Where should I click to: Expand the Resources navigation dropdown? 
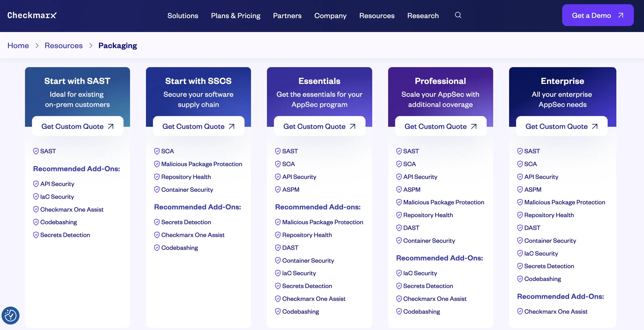tap(377, 15)
